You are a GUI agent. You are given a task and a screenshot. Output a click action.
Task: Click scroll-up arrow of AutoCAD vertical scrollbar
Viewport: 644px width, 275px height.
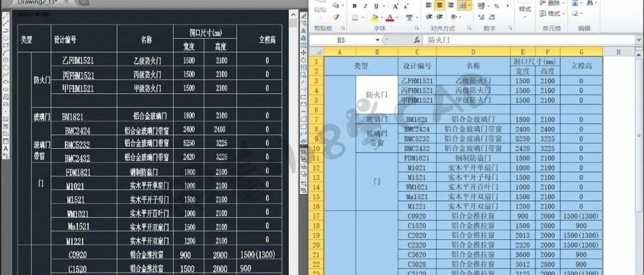click(x=293, y=14)
